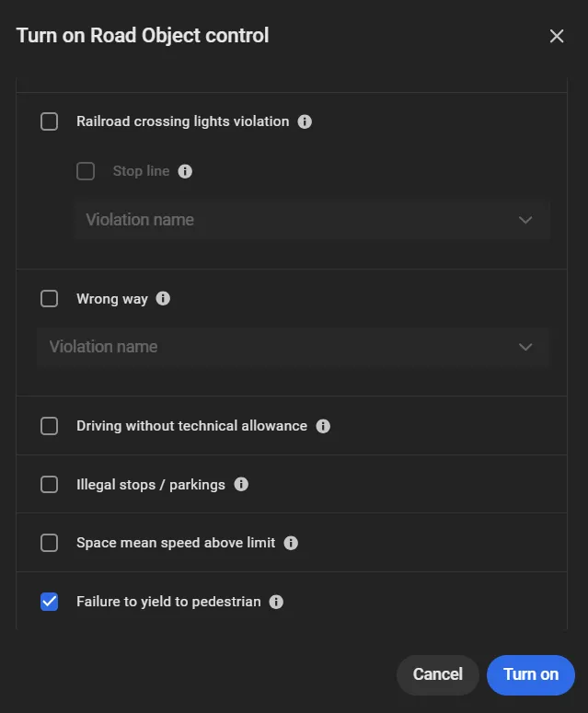
Task: Click info icon beside Railroad crossing lights violation
Action: click(305, 121)
